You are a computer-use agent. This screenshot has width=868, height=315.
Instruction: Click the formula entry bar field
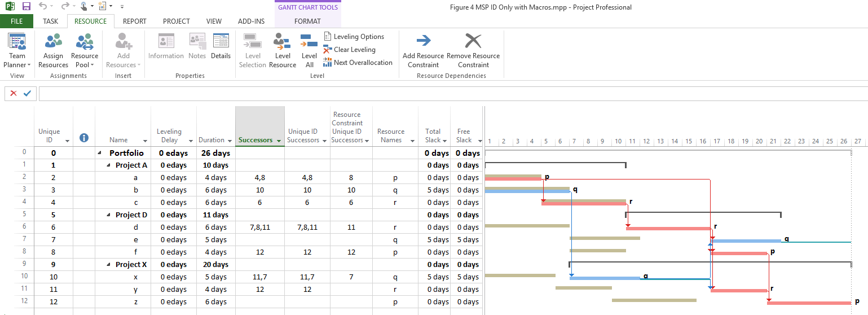[451, 93]
